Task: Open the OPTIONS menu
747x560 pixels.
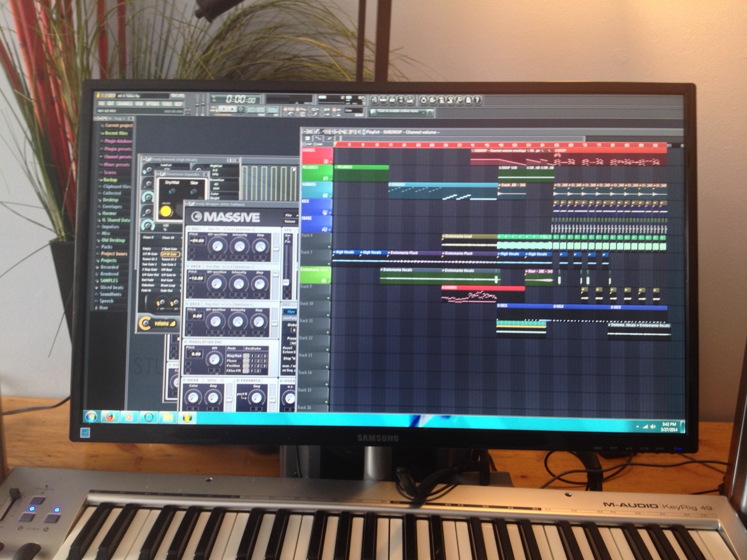Action: pyautogui.click(x=152, y=104)
